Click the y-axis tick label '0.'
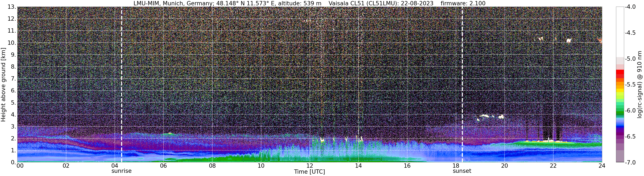644x176 pixels. (13, 162)
